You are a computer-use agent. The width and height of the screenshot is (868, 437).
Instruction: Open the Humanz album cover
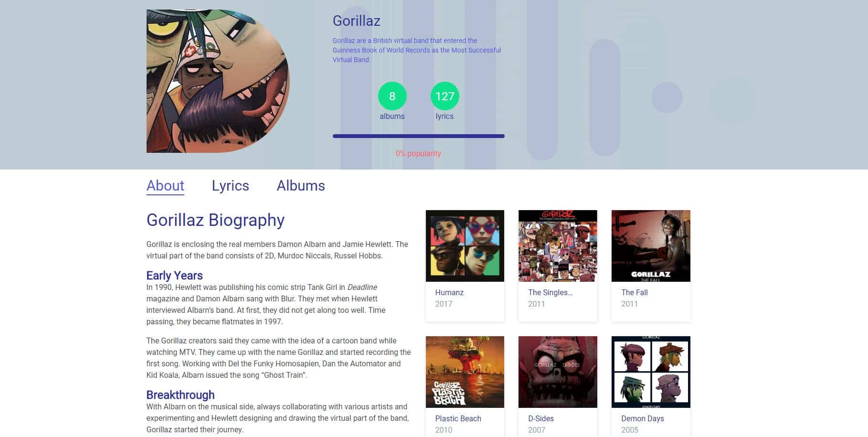465,246
